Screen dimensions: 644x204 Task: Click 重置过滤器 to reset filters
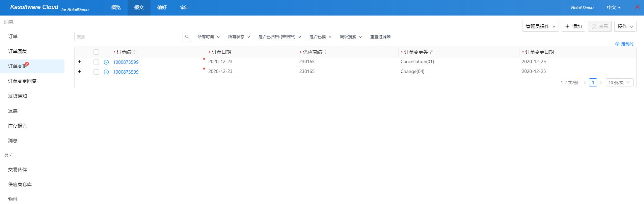click(x=380, y=37)
